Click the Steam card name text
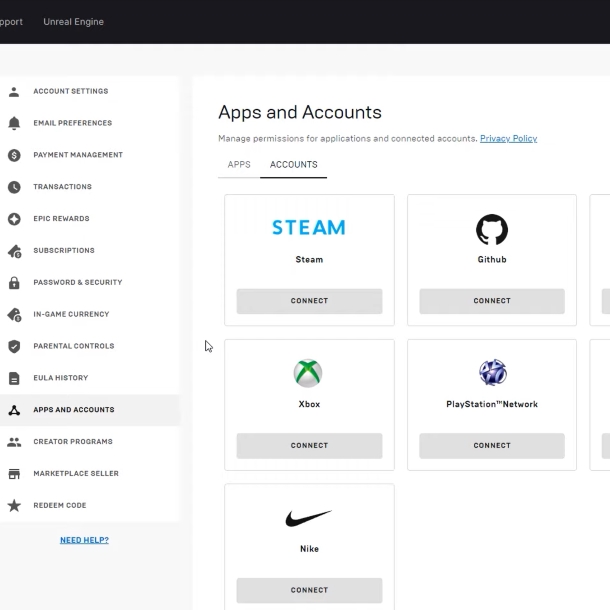The height and width of the screenshot is (610, 610). click(x=309, y=259)
